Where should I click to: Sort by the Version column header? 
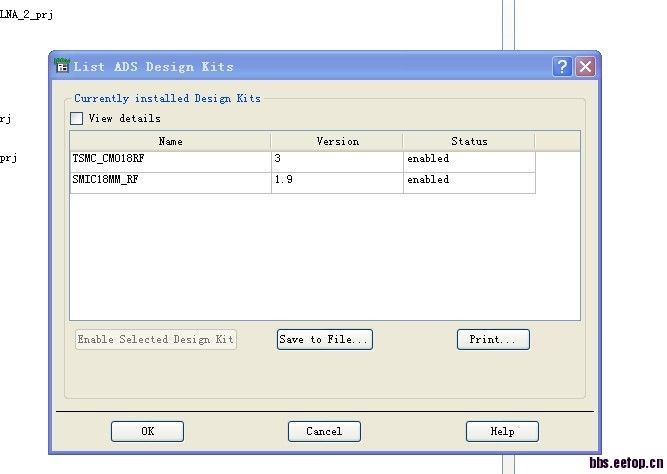click(x=337, y=141)
